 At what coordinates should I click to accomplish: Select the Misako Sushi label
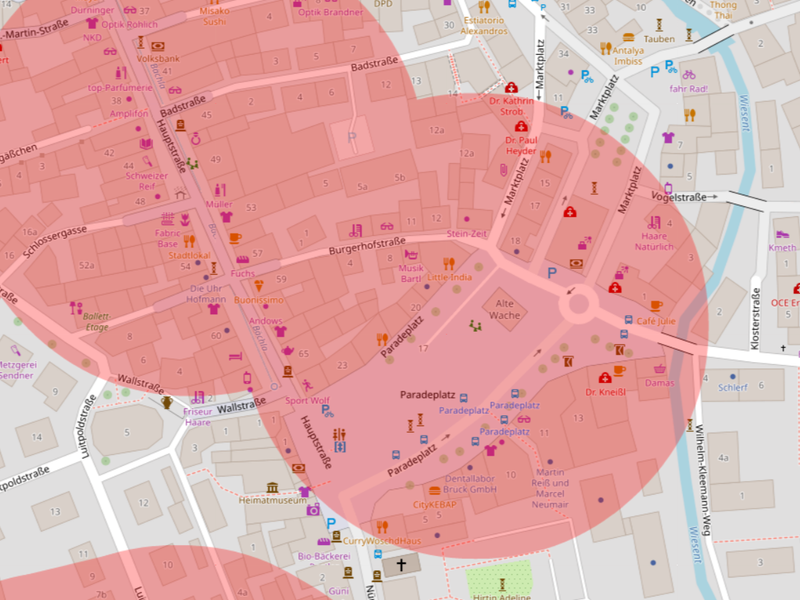[x=214, y=16]
